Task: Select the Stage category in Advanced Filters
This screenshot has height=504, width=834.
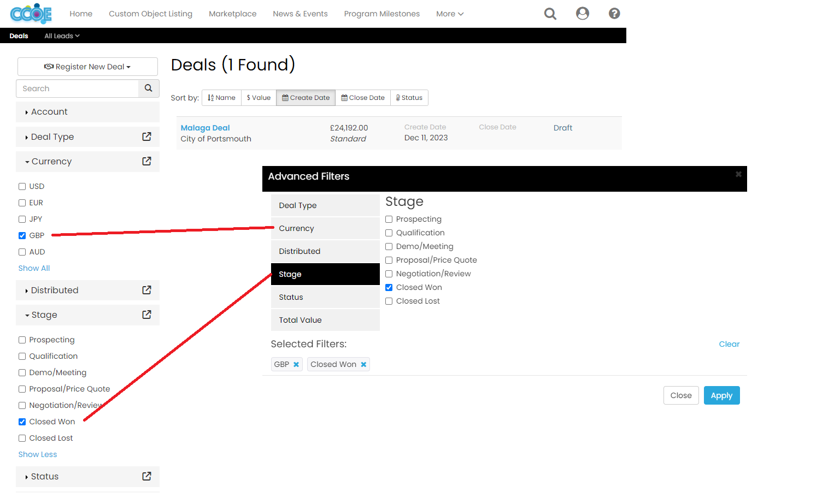Action: (325, 274)
